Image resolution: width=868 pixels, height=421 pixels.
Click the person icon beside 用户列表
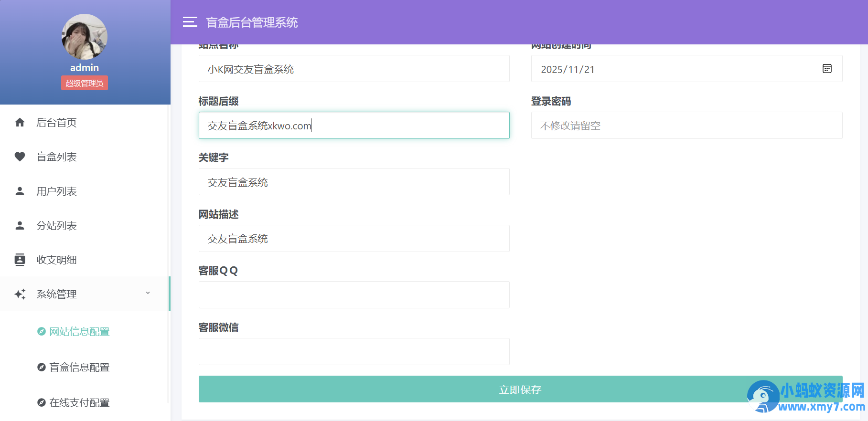point(20,191)
